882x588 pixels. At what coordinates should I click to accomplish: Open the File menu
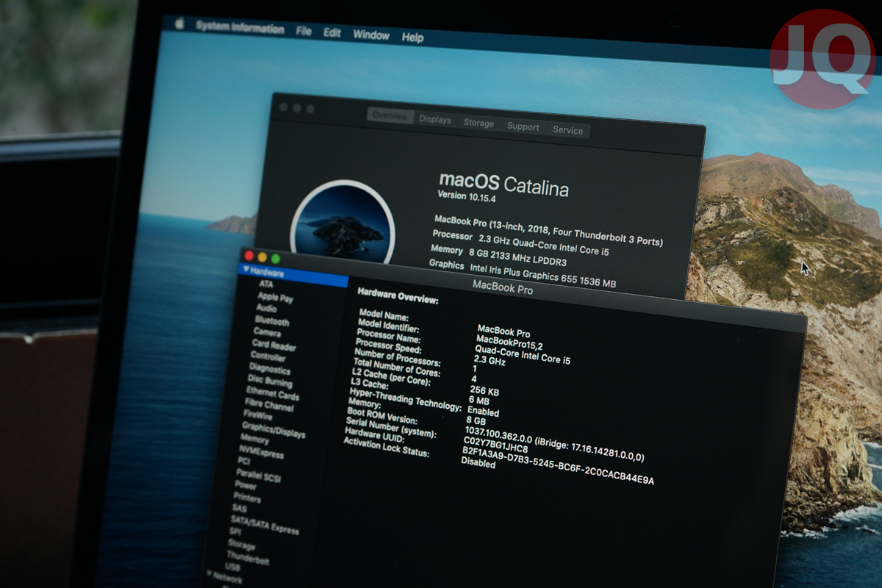pos(304,31)
